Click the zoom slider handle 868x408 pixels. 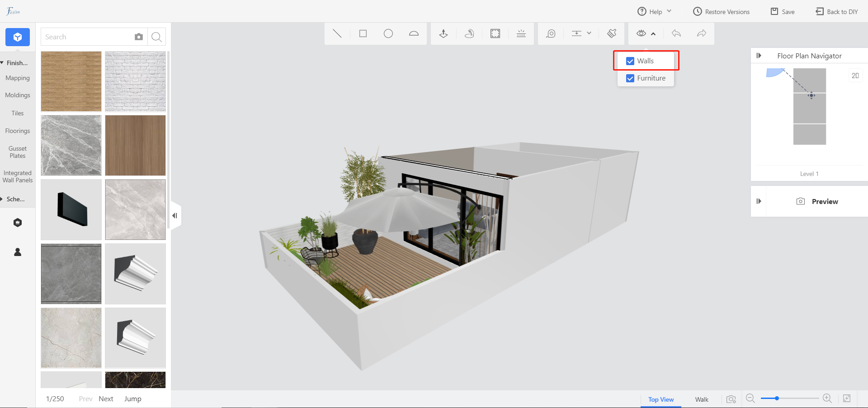[x=777, y=399]
